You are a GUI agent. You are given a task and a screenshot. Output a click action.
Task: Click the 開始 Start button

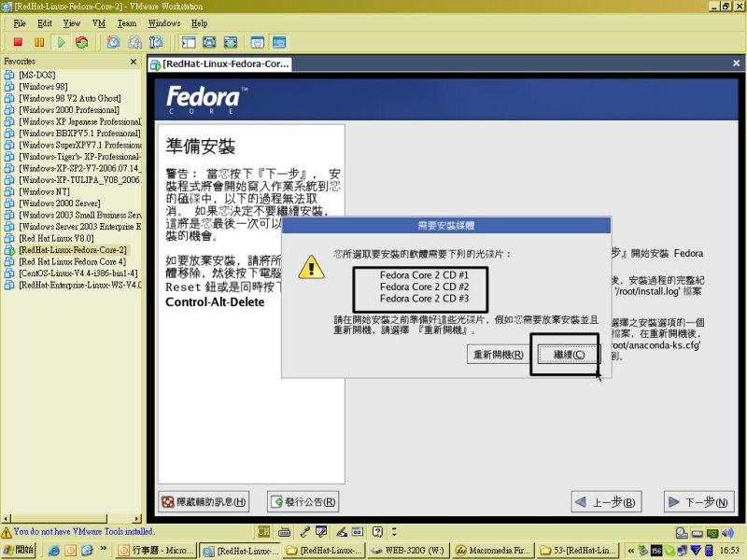(19, 550)
